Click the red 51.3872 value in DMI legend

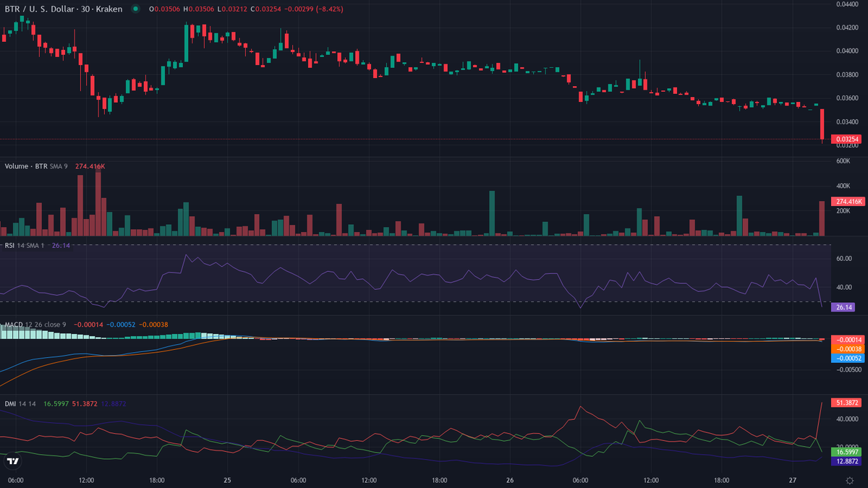pyautogui.click(x=85, y=403)
